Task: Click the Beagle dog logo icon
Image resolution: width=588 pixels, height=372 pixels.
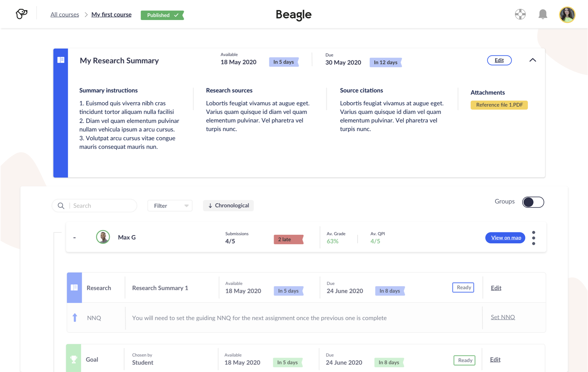Action: 21,14
